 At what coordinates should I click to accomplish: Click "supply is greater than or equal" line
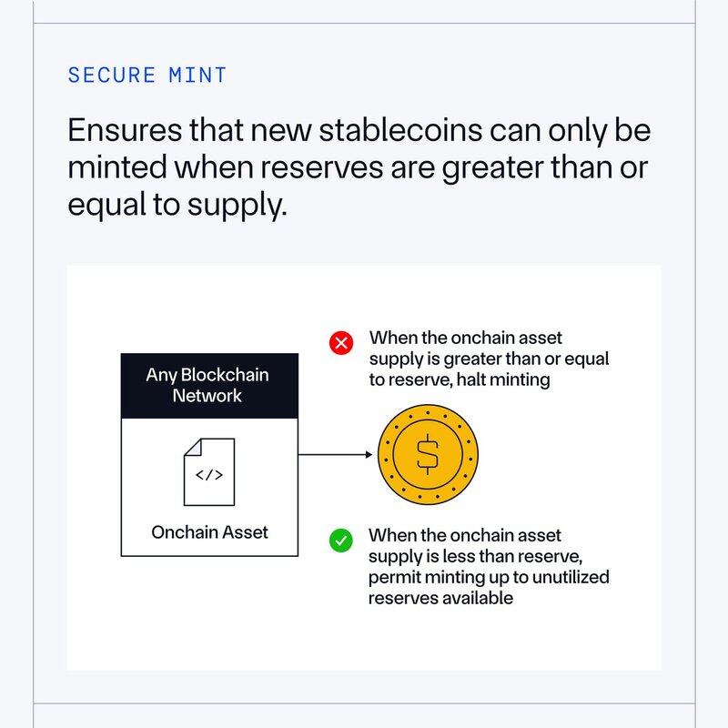click(489, 359)
